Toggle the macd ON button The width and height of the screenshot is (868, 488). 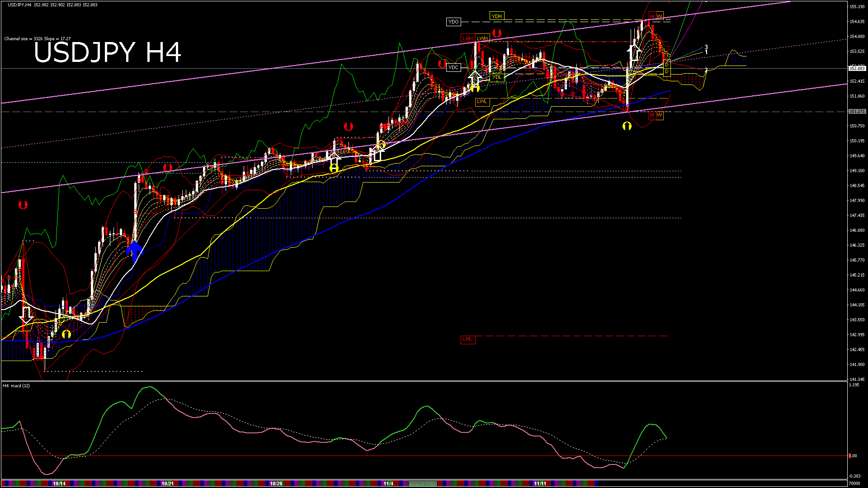pos(423,483)
